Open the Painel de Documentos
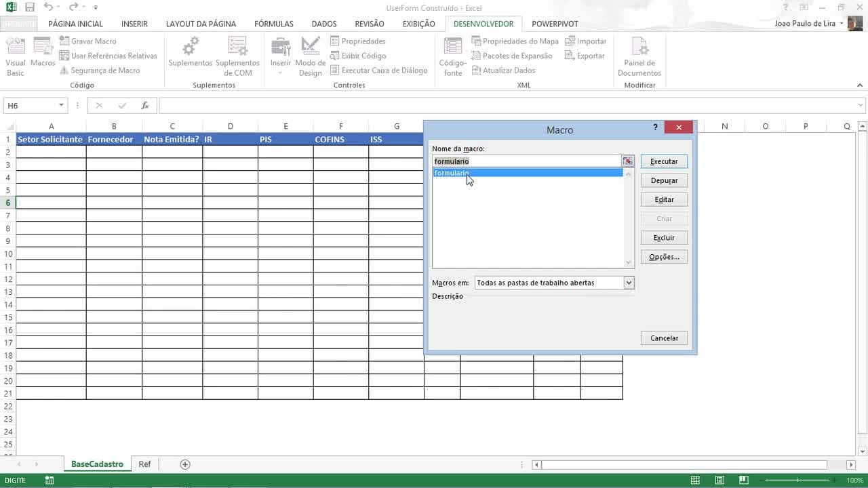The height and width of the screenshot is (488, 868). (639, 57)
